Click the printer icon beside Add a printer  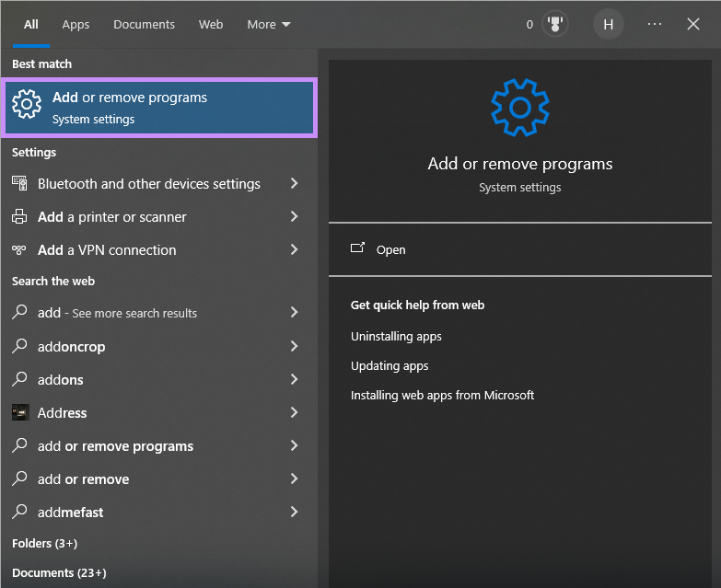19,216
